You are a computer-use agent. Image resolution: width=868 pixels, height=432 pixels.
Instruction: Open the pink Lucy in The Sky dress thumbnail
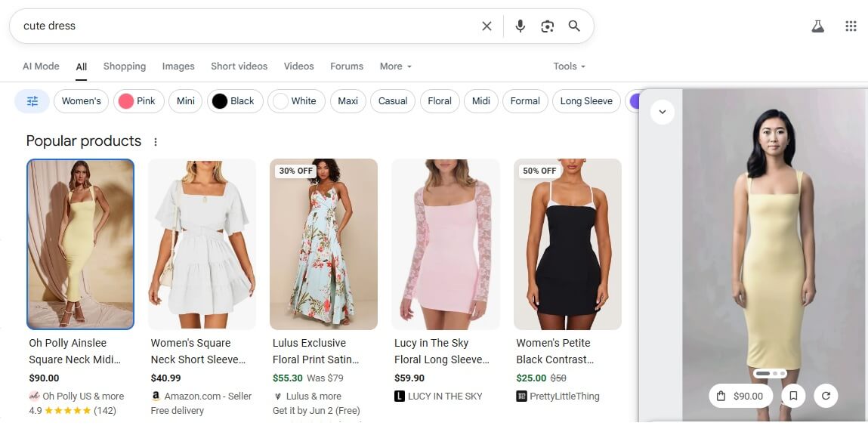(x=446, y=244)
